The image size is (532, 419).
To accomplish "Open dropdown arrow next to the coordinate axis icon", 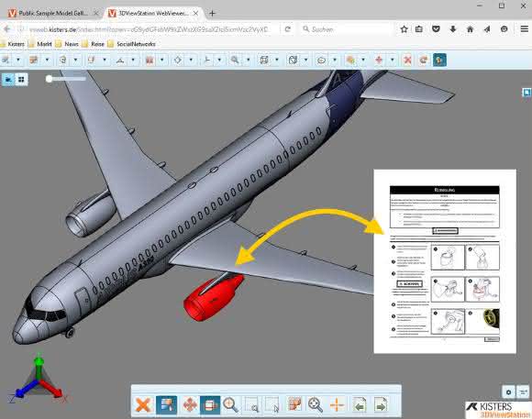I will tap(219, 60).
